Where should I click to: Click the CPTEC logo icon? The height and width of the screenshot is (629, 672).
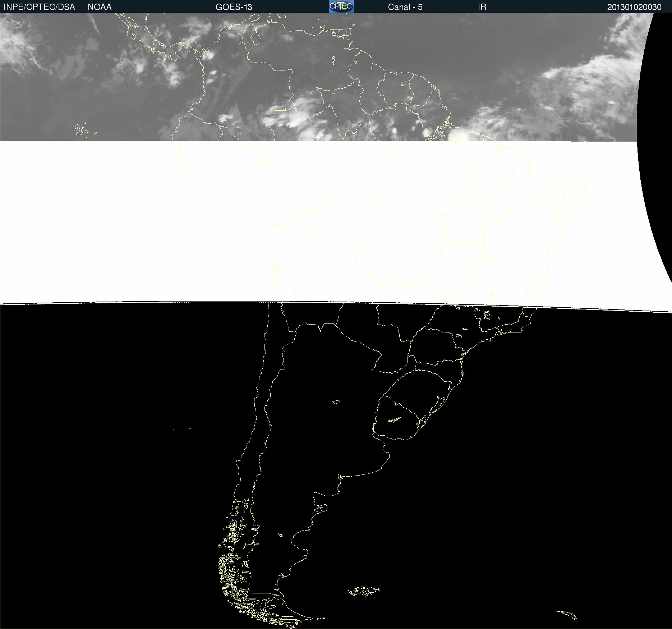point(341,6)
